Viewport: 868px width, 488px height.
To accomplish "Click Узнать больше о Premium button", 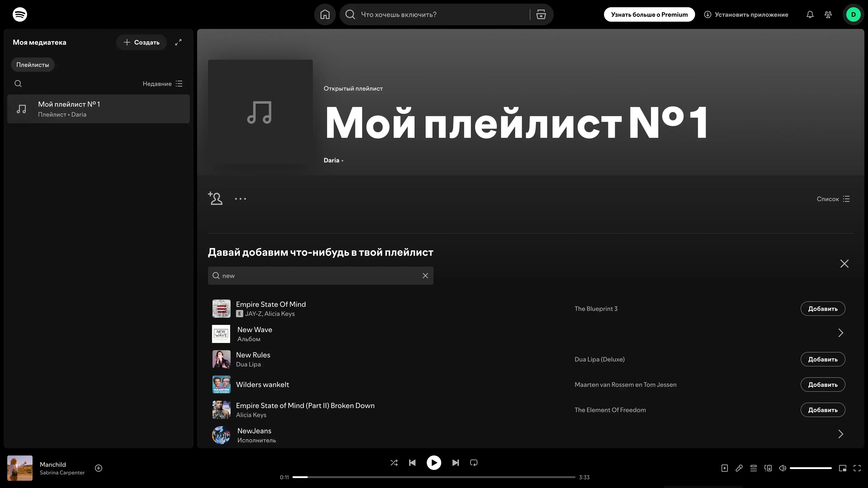I will (x=649, y=14).
